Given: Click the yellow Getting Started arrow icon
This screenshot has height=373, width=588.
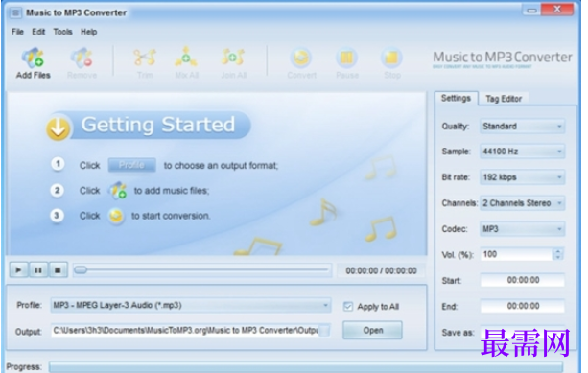Looking at the screenshot, I should [59, 128].
